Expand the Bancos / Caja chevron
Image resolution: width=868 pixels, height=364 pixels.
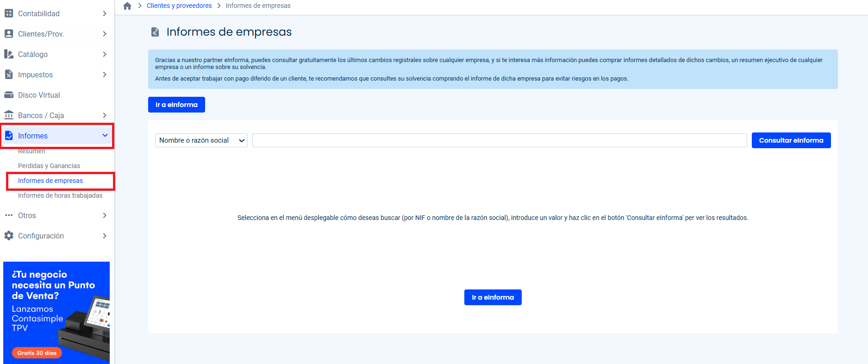(105, 115)
